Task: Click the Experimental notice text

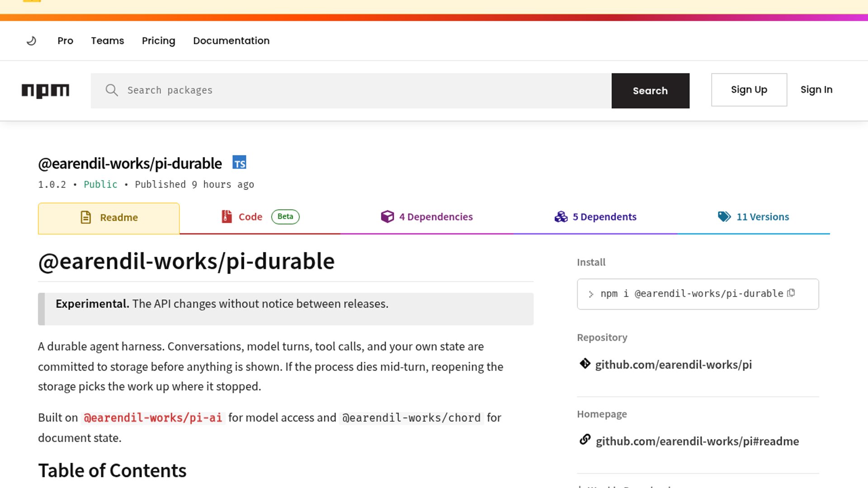Action: [x=222, y=304]
